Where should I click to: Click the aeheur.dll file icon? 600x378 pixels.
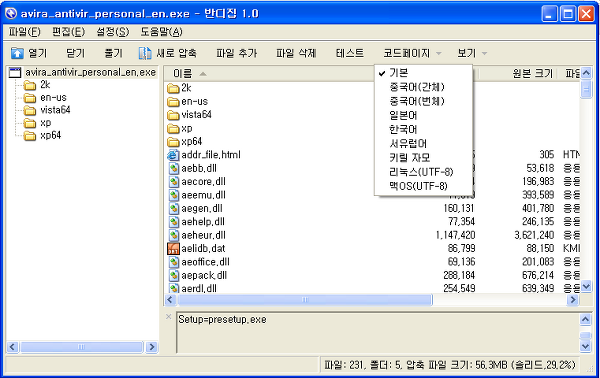pos(174,235)
